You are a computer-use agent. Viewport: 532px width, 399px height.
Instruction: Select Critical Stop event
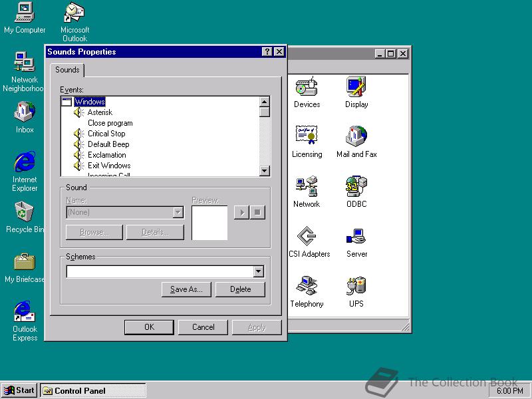pos(106,134)
